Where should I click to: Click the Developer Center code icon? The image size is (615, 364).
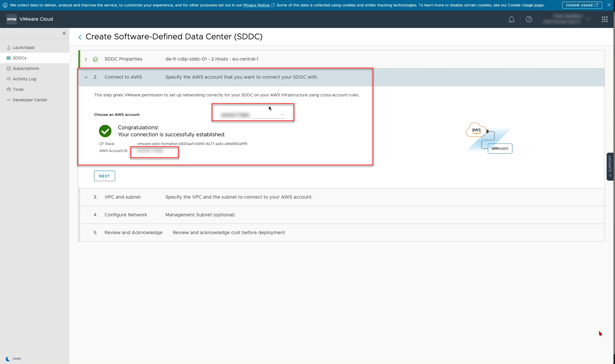[9, 100]
